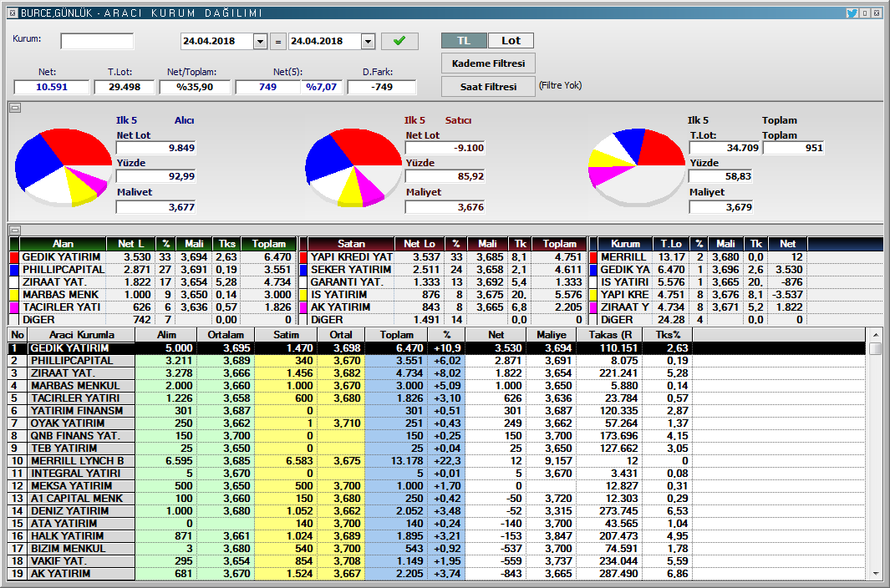Switch to Lot view
This screenshot has width=890, height=588.
(511, 40)
